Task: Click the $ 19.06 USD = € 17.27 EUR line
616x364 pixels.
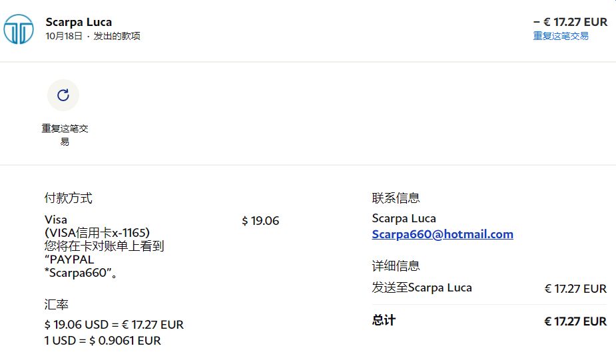Action: click(114, 325)
